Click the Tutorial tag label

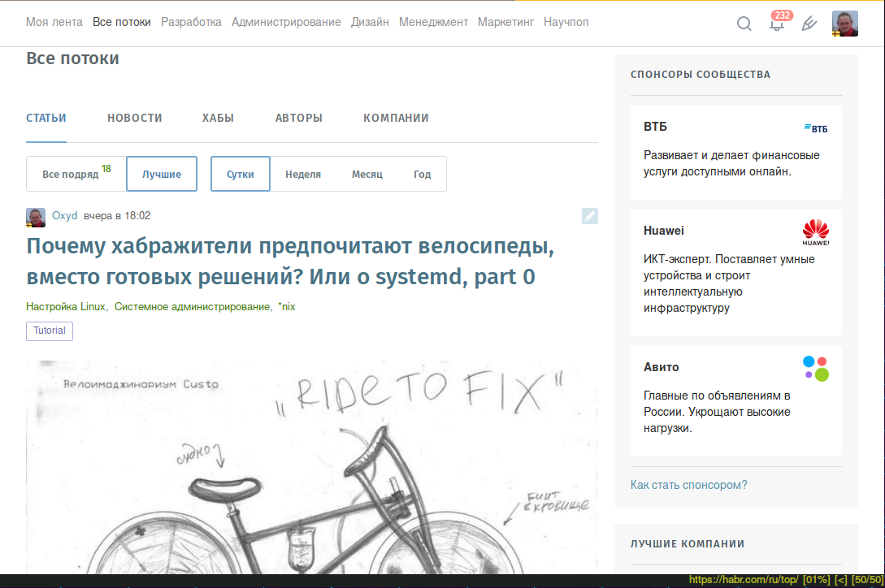(50, 331)
